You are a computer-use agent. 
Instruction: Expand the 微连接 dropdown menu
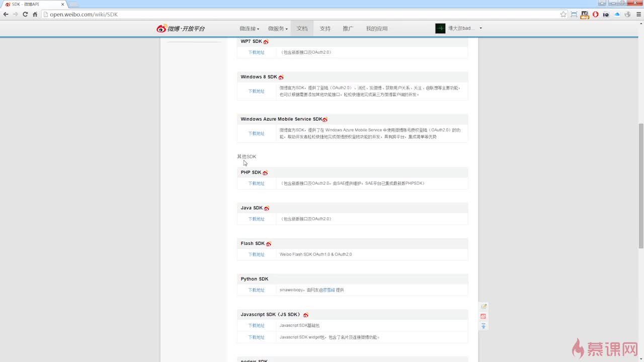click(x=250, y=29)
